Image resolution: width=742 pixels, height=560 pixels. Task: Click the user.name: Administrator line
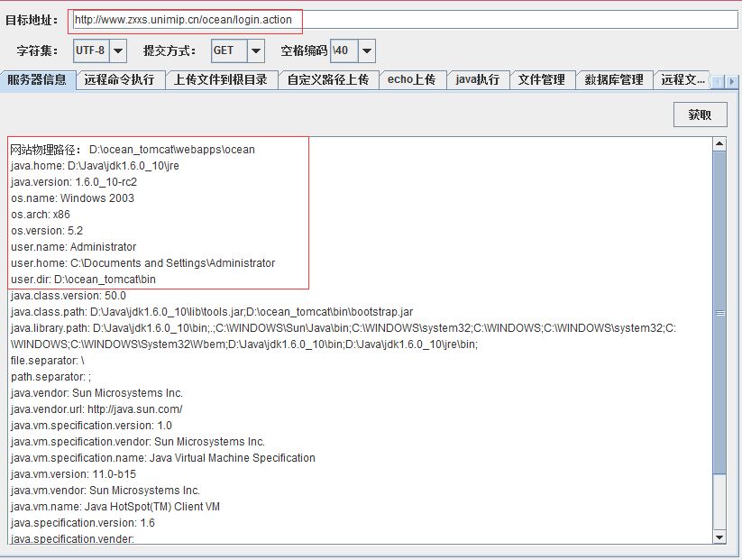pos(73,246)
